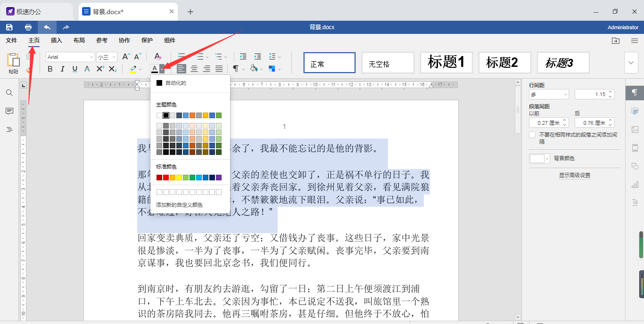This screenshot has width=644, height=324.
Task: Click the decrease indent icon
Action: coord(243,57)
